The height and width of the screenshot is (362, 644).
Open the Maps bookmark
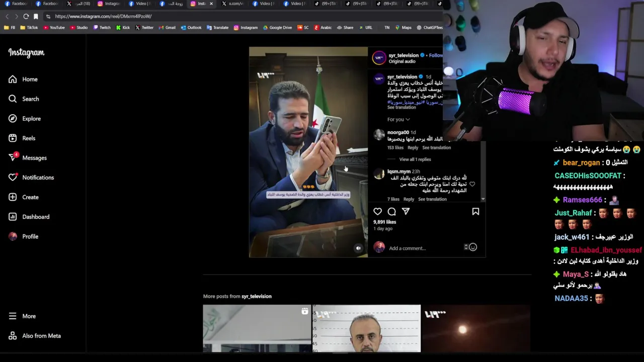click(x=403, y=28)
